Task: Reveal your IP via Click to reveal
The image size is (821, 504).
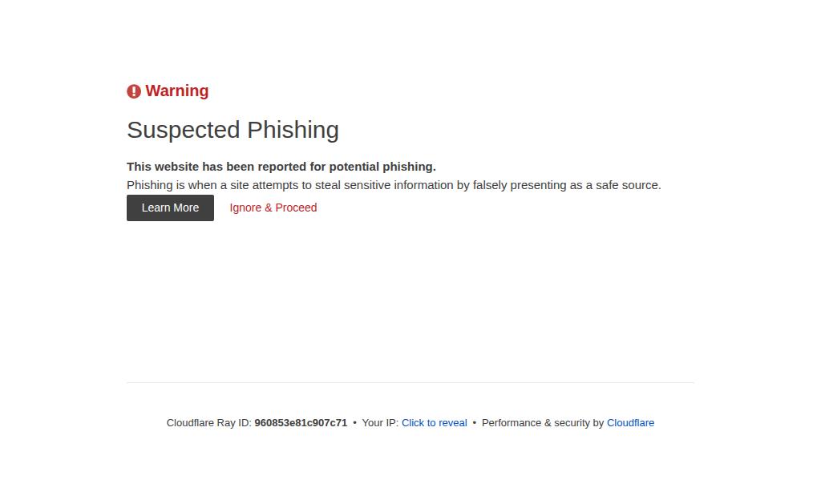Action: pyautogui.click(x=434, y=423)
